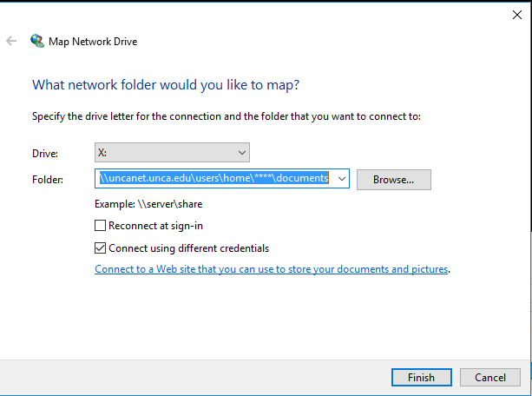Expand the Folder path history dropdown arrow

pyautogui.click(x=340, y=179)
